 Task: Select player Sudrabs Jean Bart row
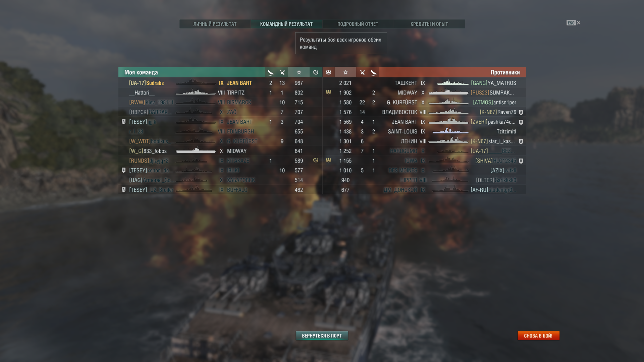coord(220,83)
